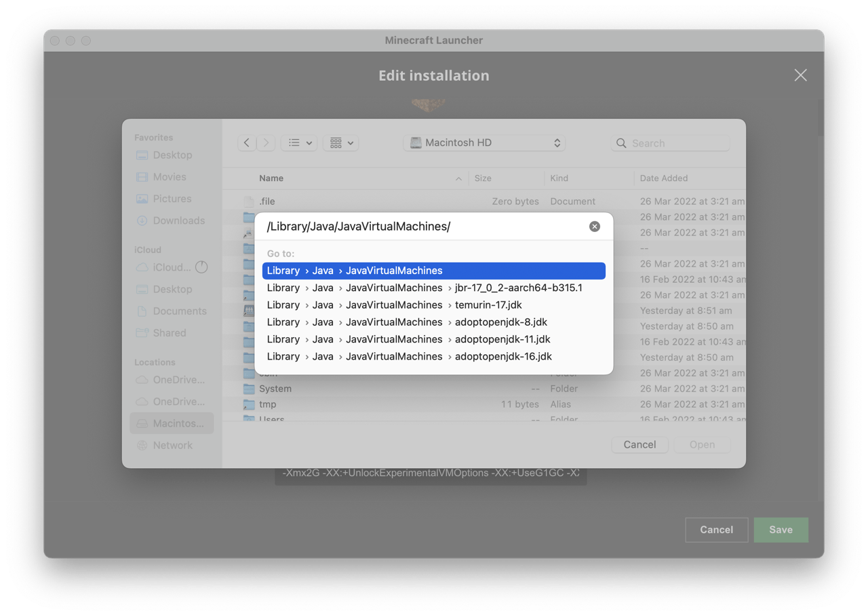Clear the path with the circled X
Screen dimensions: 868x616
pos(595,226)
